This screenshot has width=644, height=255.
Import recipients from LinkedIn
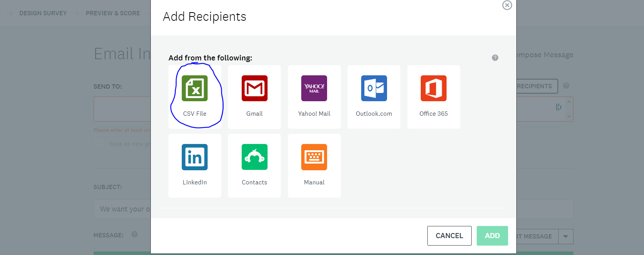point(195,157)
